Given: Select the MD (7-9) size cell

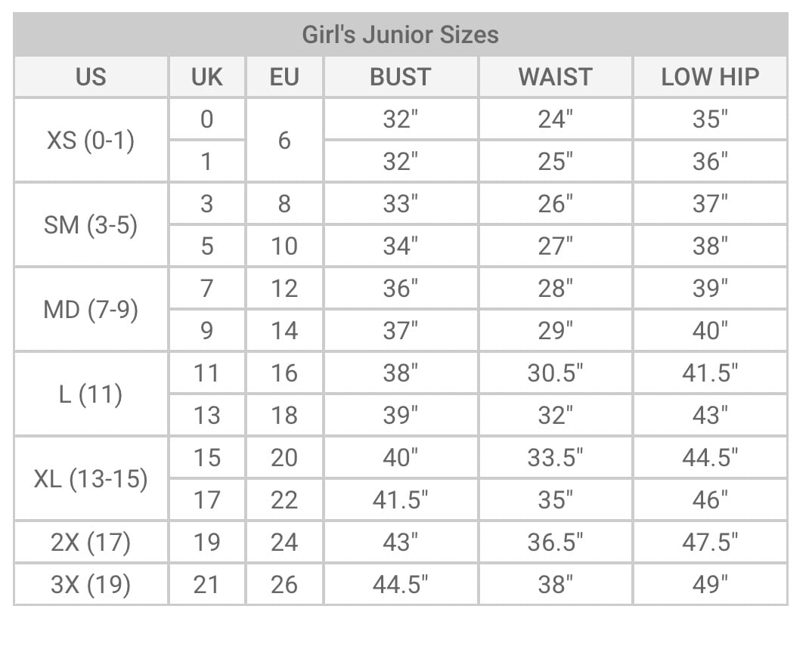Looking at the screenshot, I should click(91, 310).
